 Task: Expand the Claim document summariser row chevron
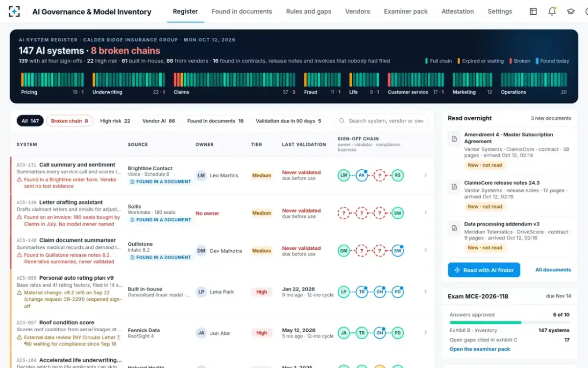425,251
